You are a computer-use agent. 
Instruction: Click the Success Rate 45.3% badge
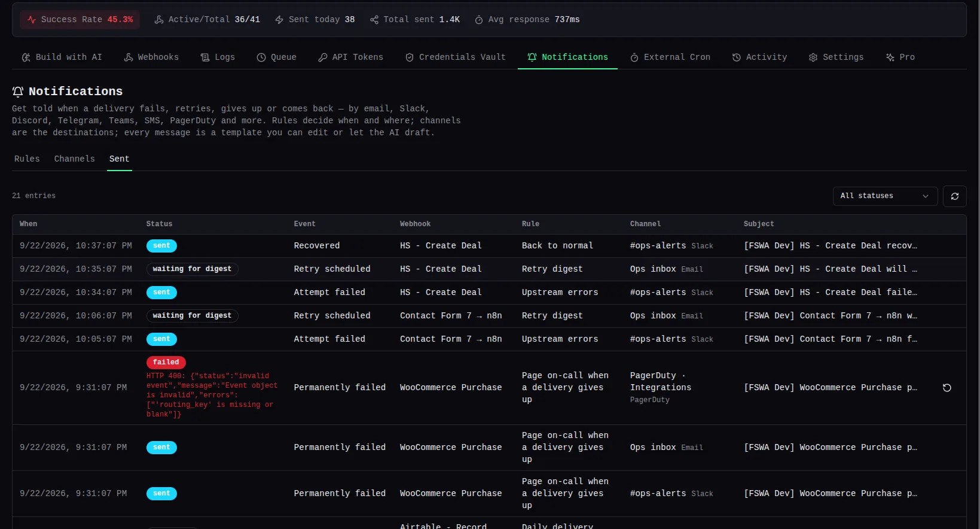click(x=80, y=20)
